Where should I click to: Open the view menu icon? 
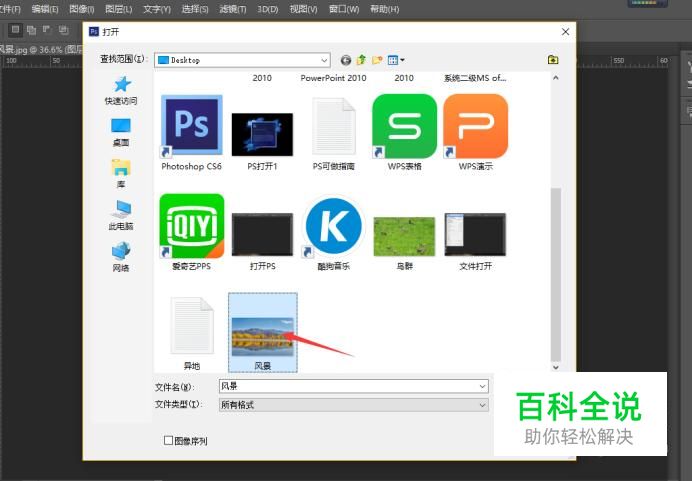tap(395, 60)
